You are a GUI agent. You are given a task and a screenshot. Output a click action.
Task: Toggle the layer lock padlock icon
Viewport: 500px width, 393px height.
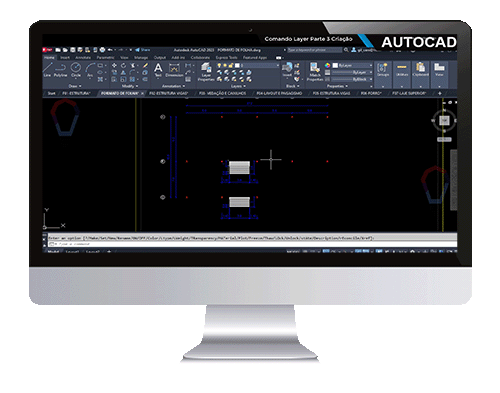click(x=231, y=65)
